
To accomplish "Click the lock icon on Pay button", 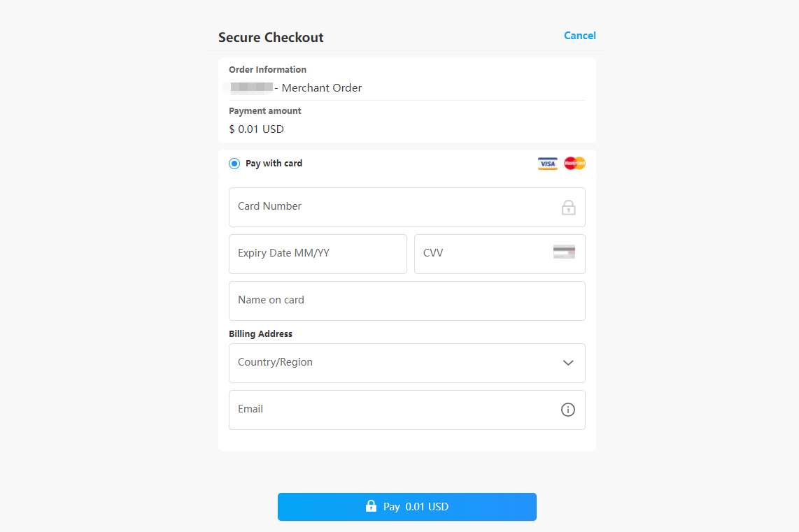I will coord(371,506).
